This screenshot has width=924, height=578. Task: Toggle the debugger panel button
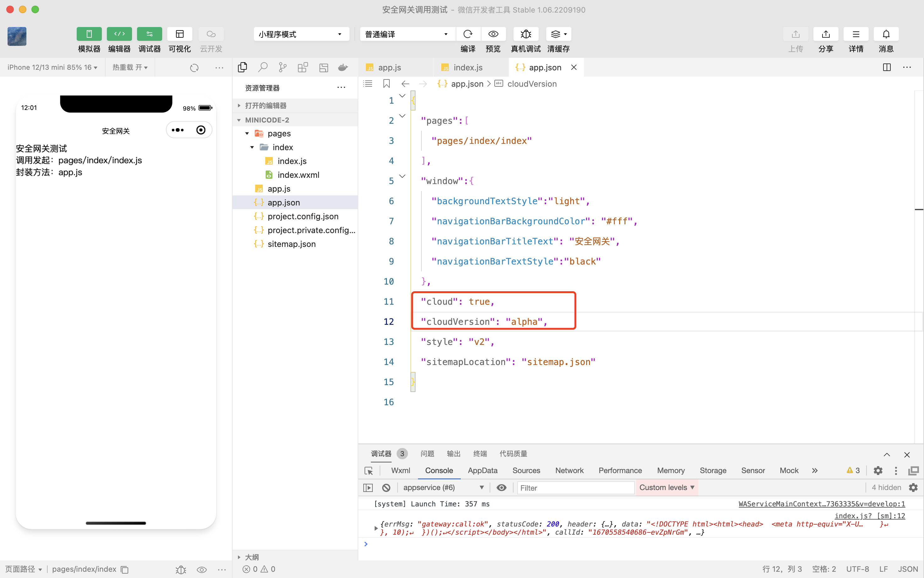tap(149, 34)
